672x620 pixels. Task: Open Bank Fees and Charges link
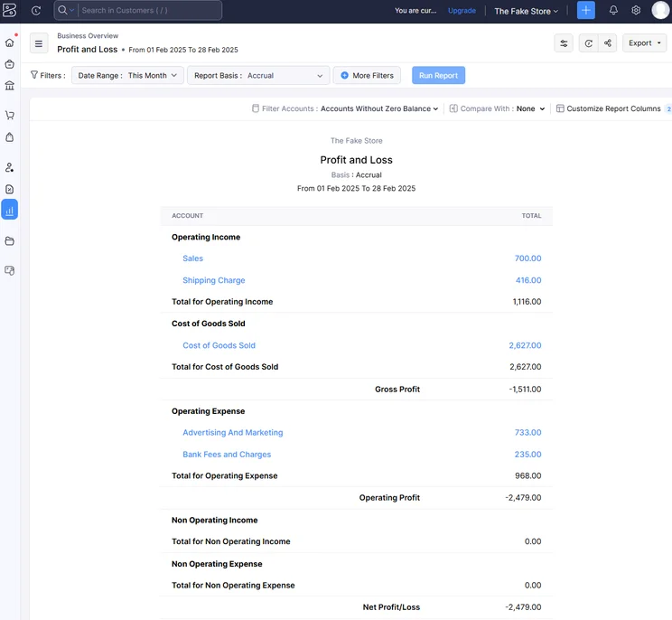pos(227,454)
